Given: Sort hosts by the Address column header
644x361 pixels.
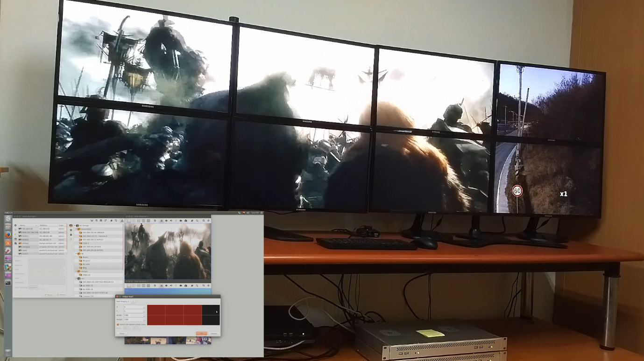Looking at the screenshot, I should point(48,225).
